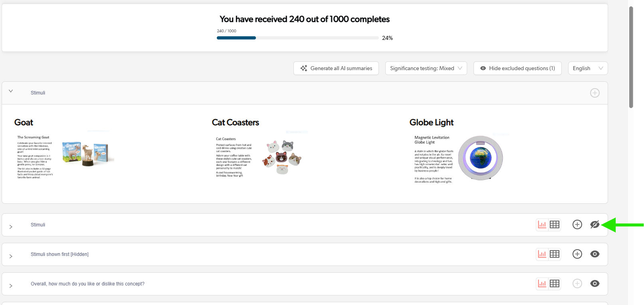The image size is (644, 305).
Task: Open the English language dropdown
Action: pos(587,68)
